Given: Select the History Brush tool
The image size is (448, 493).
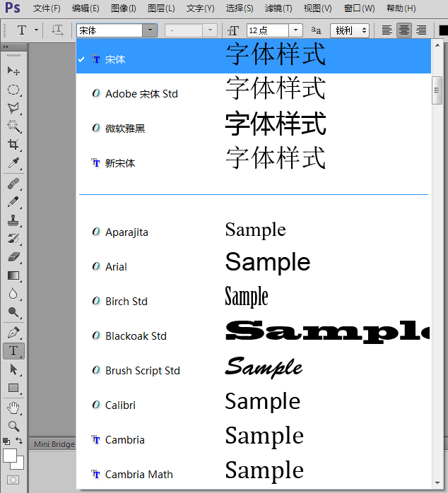Looking at the screenshot, I should click(x=13, y=238).
